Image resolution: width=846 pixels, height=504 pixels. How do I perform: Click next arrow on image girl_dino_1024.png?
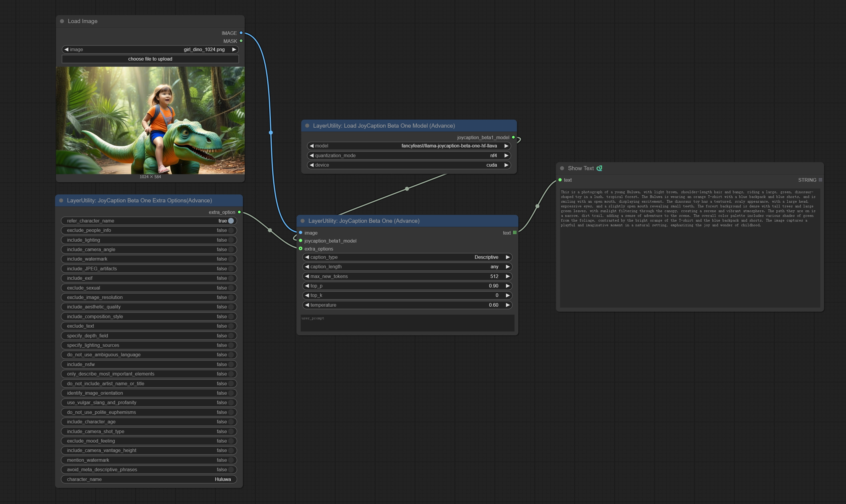234,50
